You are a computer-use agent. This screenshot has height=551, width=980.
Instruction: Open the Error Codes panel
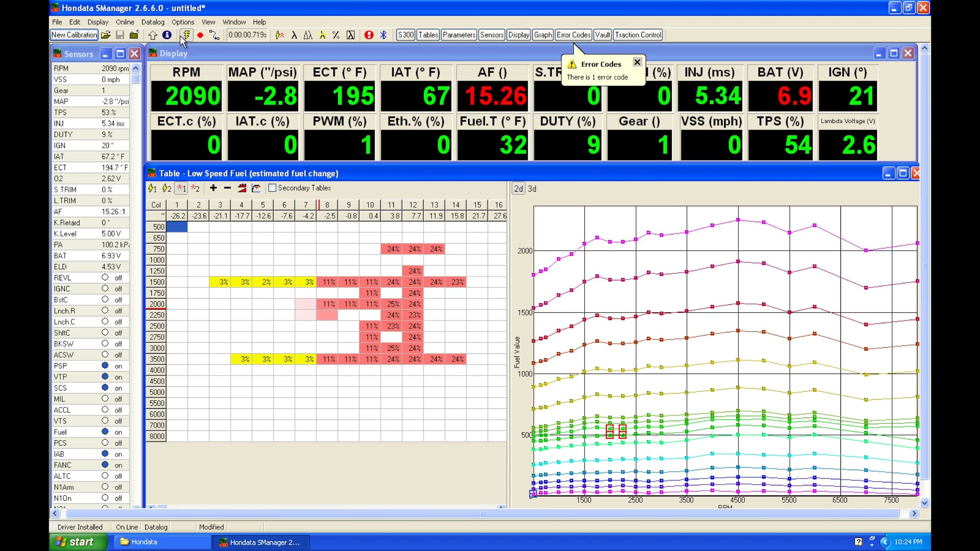573,35
